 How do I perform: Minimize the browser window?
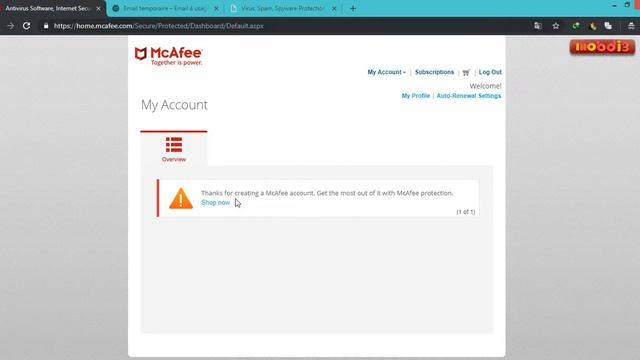tap(614, 5)
